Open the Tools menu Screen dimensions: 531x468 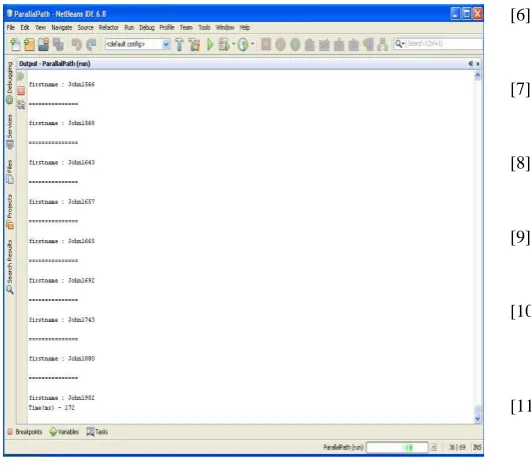tap(204, 27)
